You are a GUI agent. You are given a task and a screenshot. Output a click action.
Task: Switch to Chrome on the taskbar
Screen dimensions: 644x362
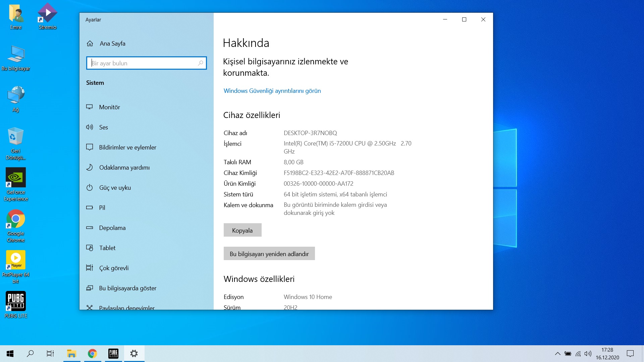point(93,354)
